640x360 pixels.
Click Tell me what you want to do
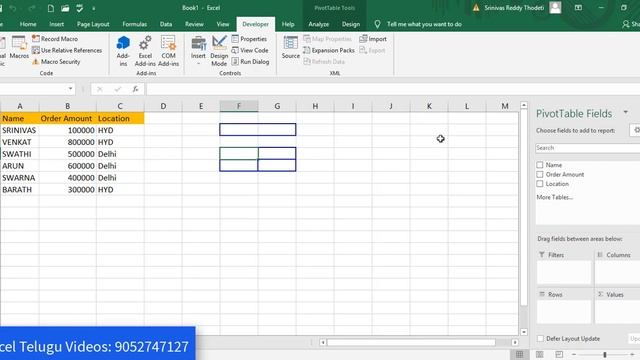(x=424, y=24)
